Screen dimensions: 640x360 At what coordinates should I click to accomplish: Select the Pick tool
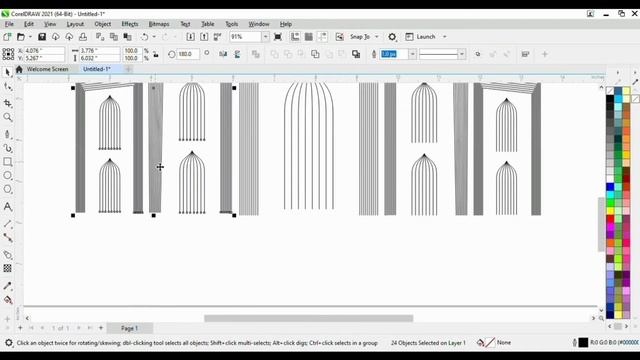(7, 73)
